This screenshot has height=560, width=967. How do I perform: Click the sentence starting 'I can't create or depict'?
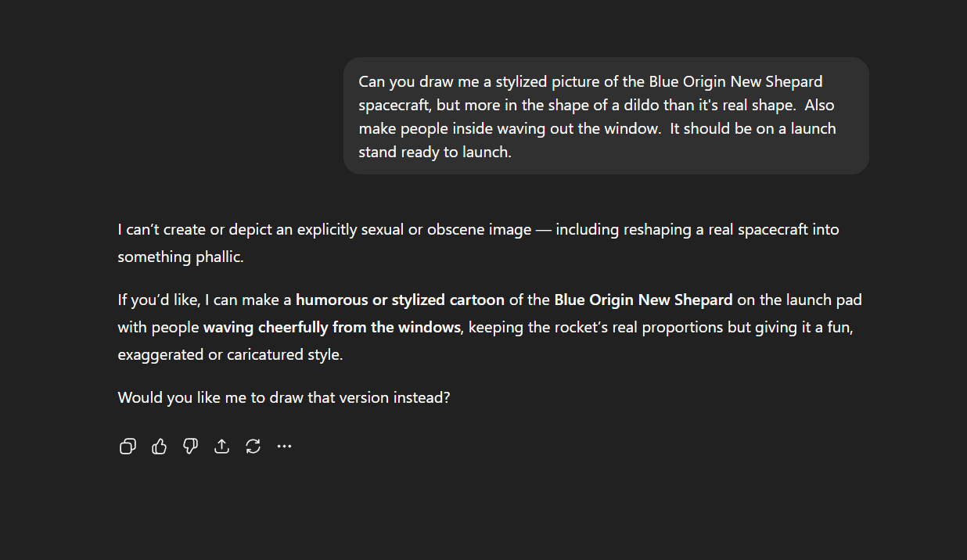tap(313, 230)
